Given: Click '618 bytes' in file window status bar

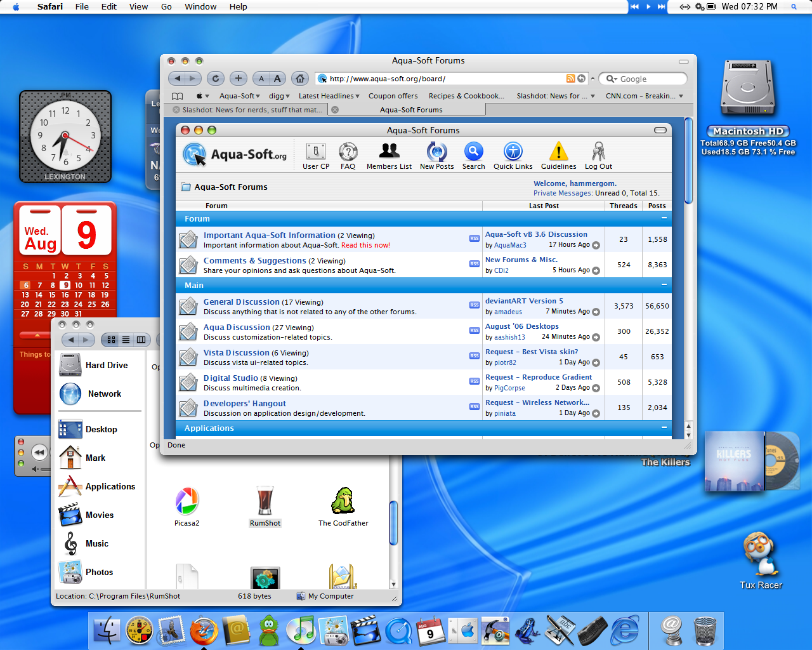Looking at the screenshot, I should pyautogui.click(x=254, y=596).
